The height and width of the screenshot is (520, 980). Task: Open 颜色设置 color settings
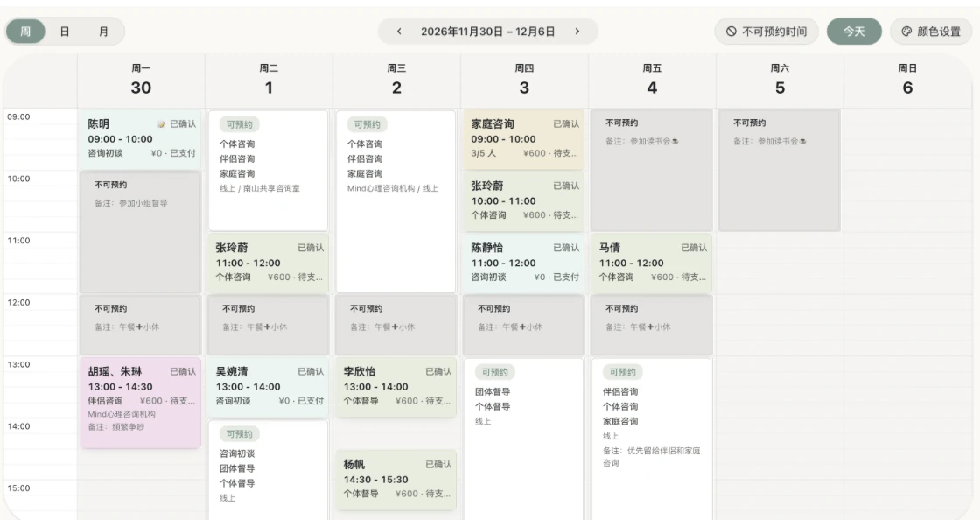[x=930, y=32]
